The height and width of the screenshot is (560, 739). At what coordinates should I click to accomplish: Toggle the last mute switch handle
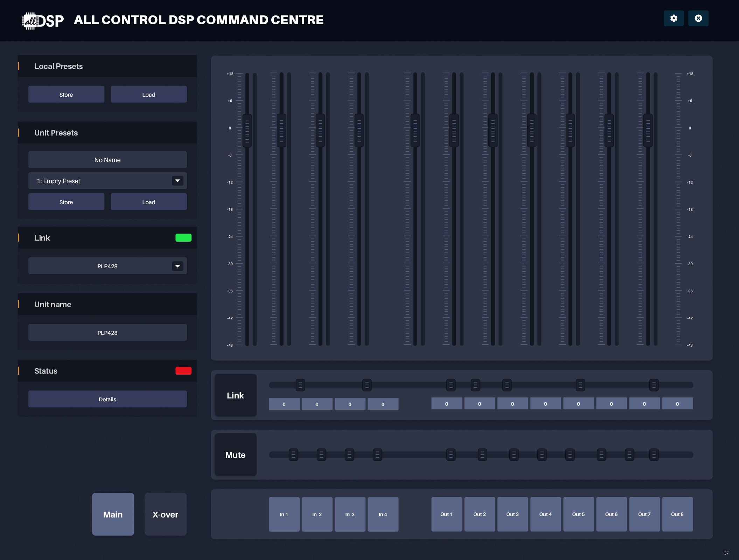point(654,455)
